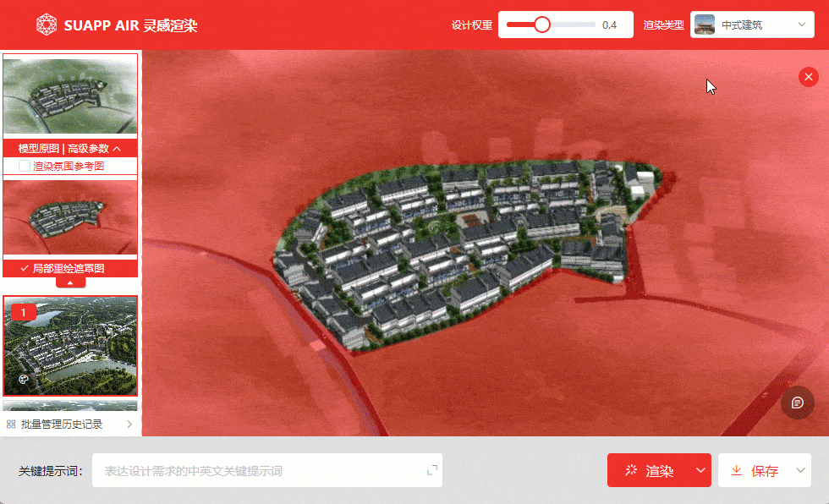Viewport: 829px width, 504px height.
Task: Click the partially visible second history thumbnail
Action: click(x=70, y=406)
